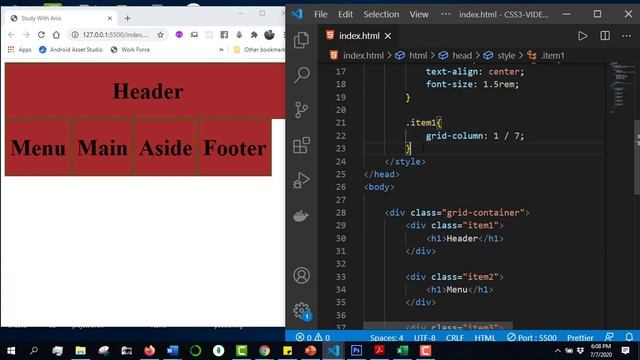Open the Source Control view
This screenshot has width=640, height=360.
302,110
